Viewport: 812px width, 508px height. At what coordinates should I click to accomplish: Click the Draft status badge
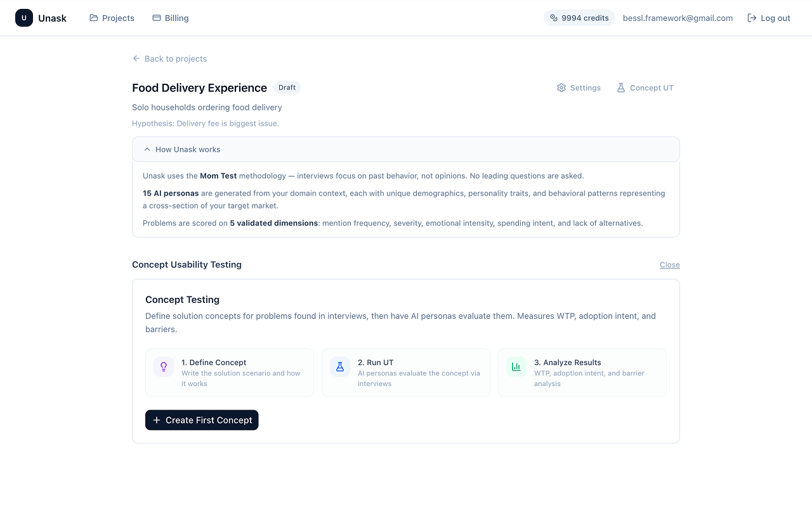pos(287,88)
